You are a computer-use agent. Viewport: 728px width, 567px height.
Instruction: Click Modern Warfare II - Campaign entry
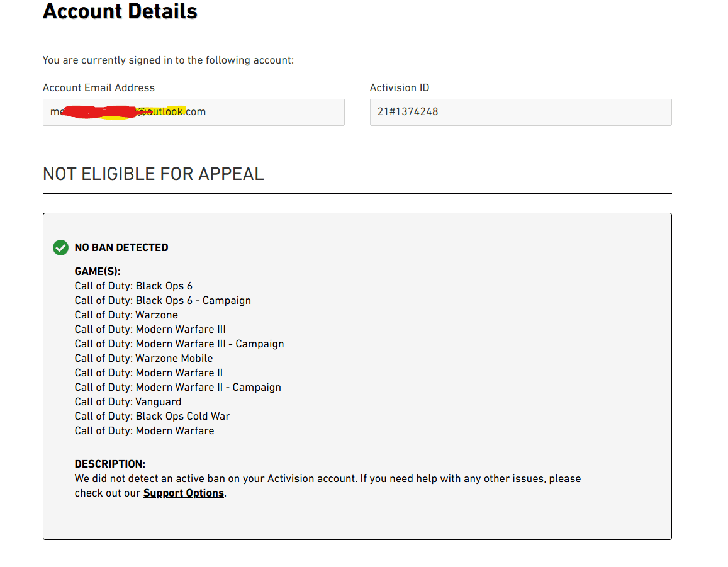click(x=178, y=387)
